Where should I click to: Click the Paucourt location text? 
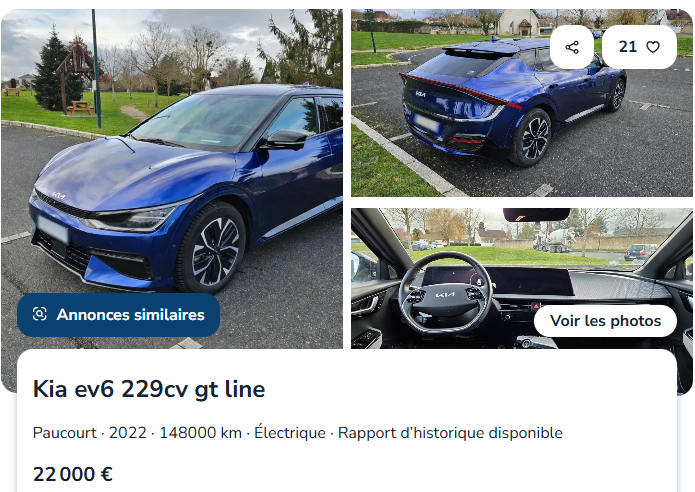pyautogui.click(x=65, y=433)
